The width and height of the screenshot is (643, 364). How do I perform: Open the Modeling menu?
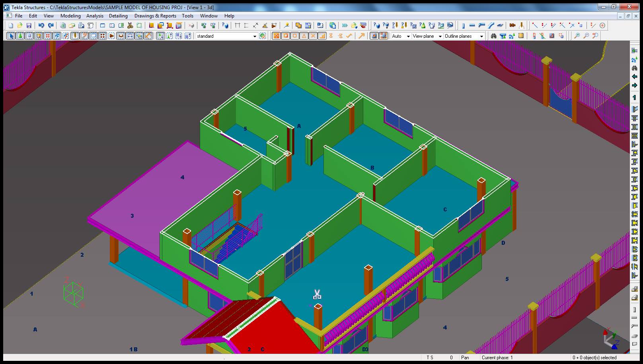(x=70, y=16)
